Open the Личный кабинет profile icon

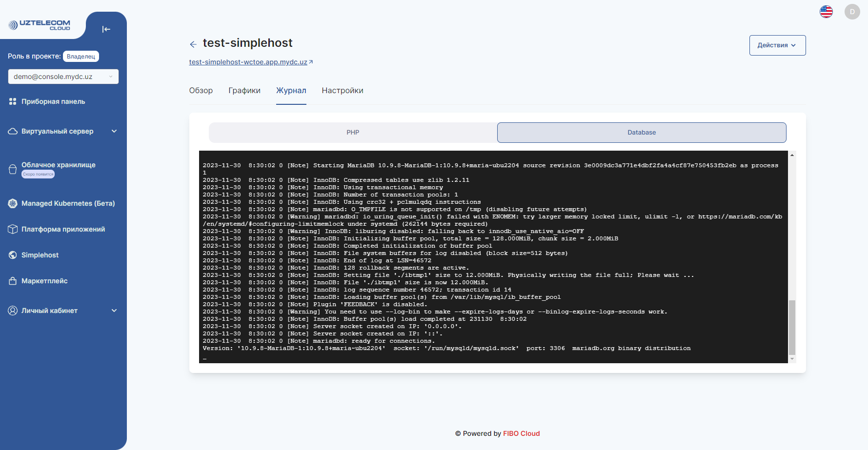click(x=12, y=310)
